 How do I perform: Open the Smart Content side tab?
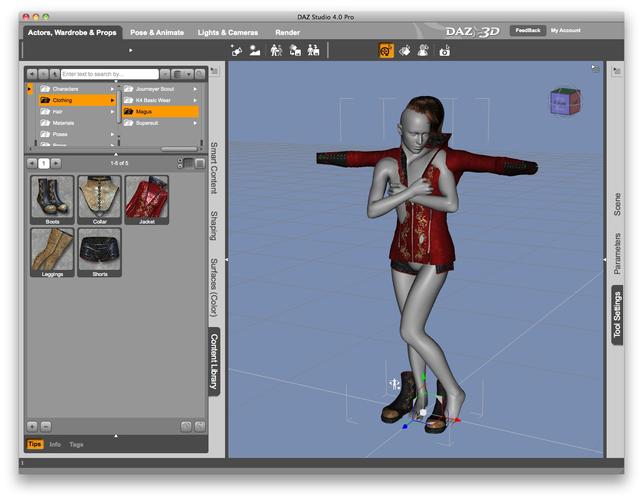[x=214, y=168]
